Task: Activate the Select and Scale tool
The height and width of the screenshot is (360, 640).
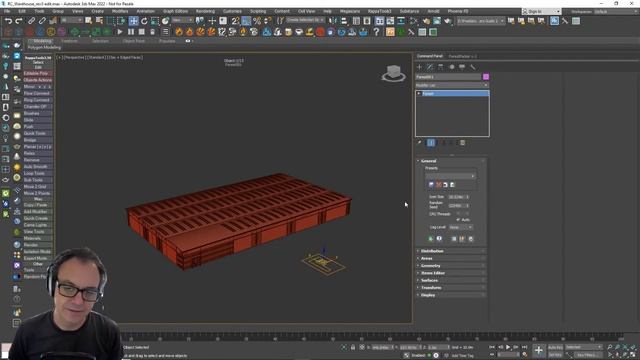Action: click(x=155, y=21)
